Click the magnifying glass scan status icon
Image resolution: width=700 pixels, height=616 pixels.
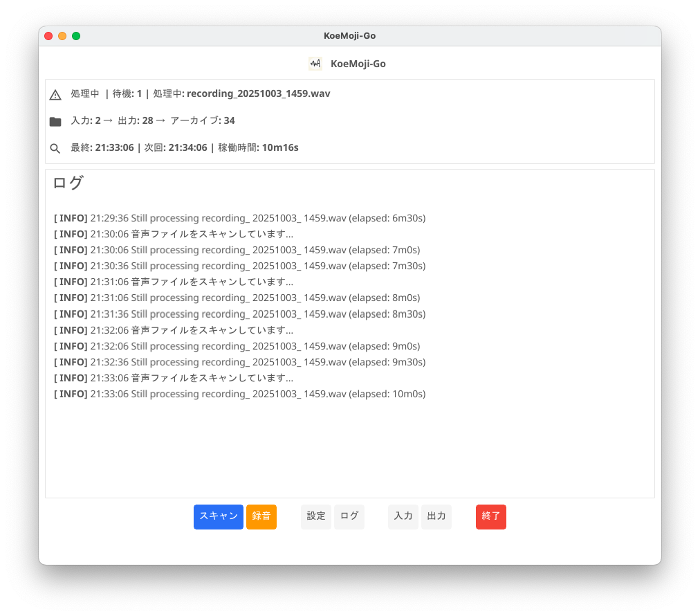55,147
